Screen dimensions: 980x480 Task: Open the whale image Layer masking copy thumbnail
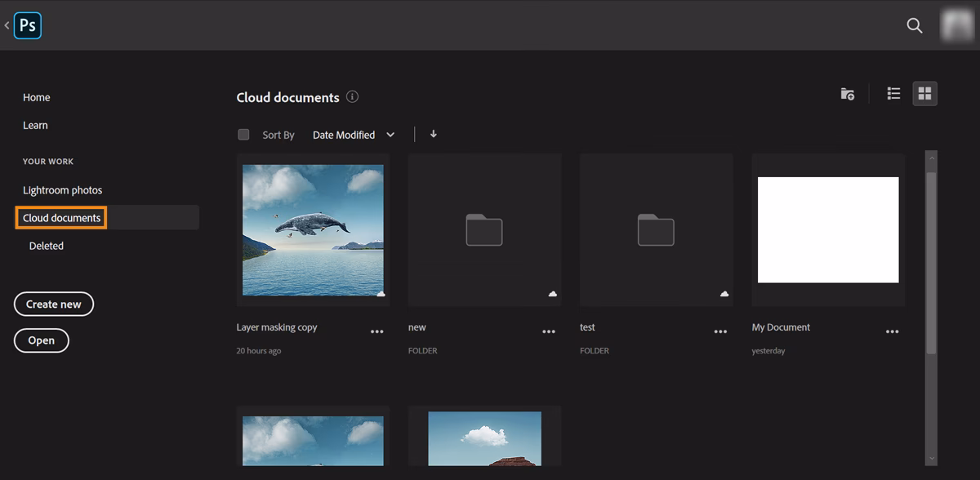point(312,229)
